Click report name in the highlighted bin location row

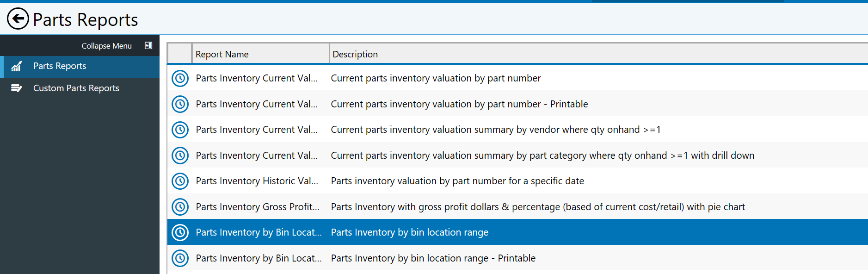tap(259, 232)
